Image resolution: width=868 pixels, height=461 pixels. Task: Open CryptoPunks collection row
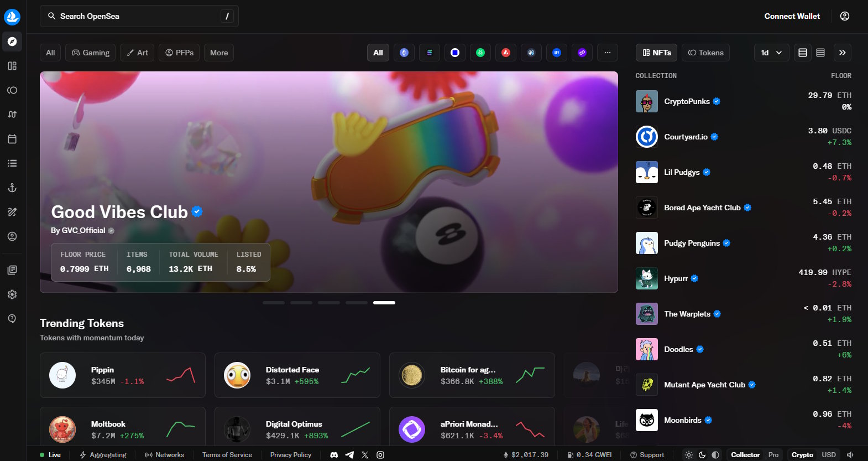click(744, 101)
